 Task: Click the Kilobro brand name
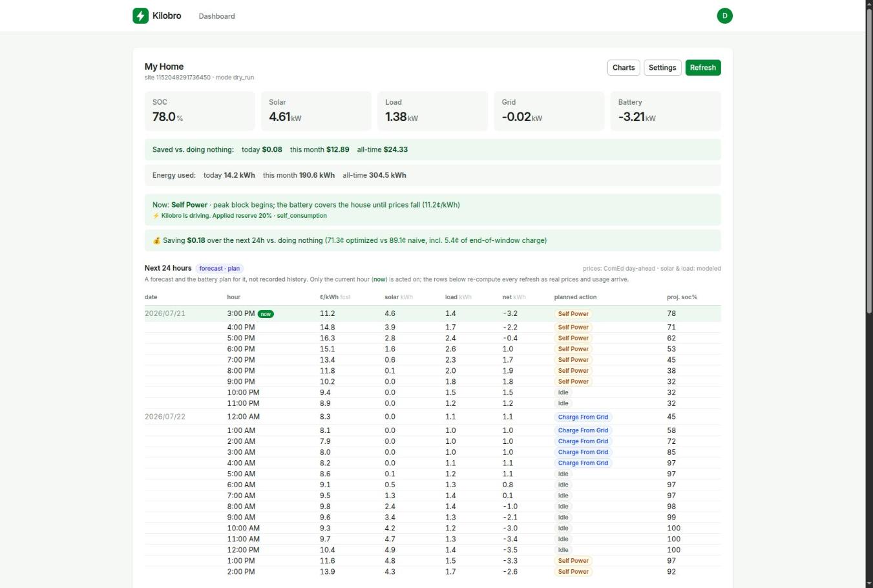167,16
